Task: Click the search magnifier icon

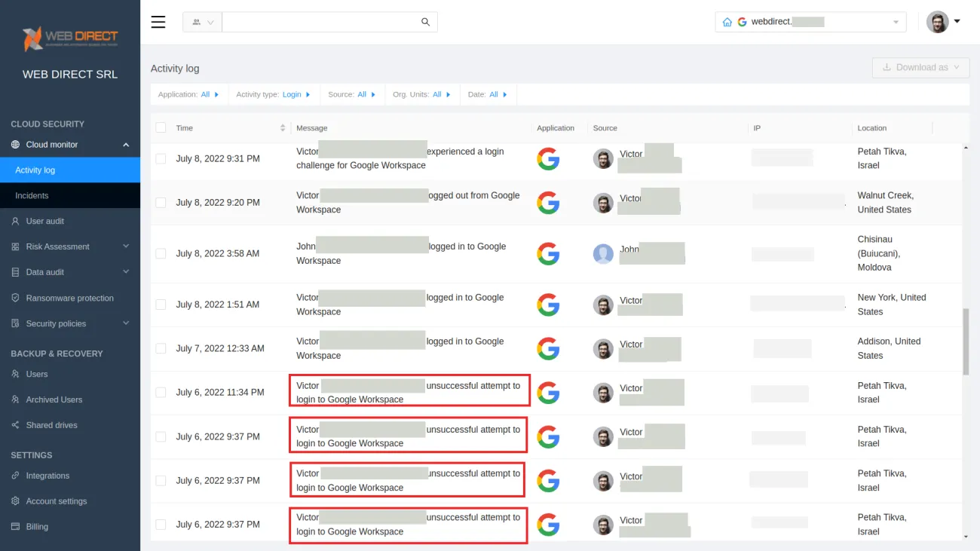Action: [425, 22]
